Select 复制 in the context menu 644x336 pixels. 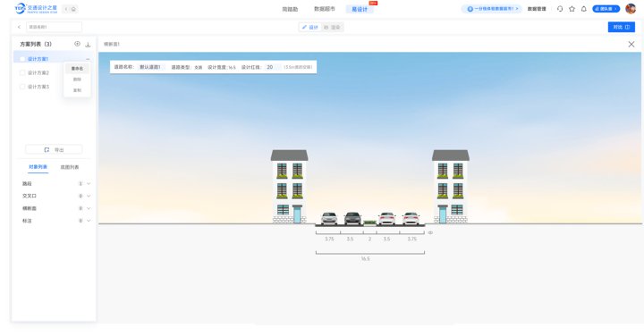click(x=77, y=90)
